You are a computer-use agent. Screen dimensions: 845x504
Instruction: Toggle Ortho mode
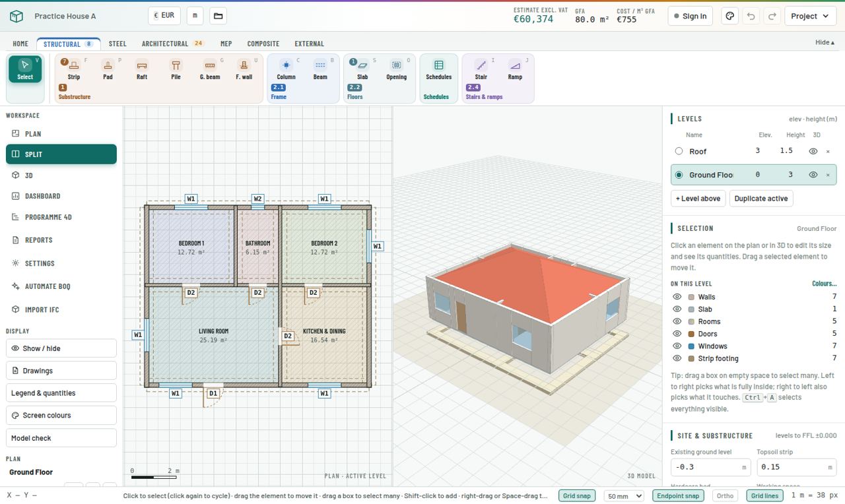tap(725, 495)
